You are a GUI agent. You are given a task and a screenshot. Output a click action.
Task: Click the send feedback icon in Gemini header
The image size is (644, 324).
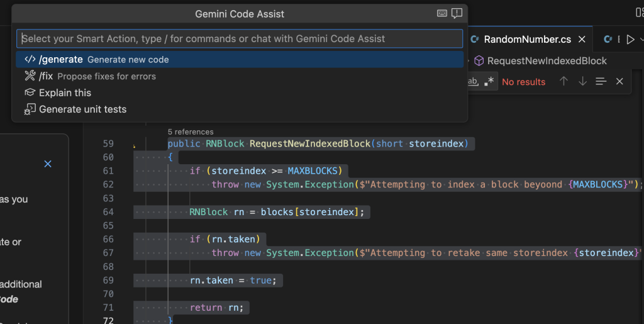pos(457,13)
